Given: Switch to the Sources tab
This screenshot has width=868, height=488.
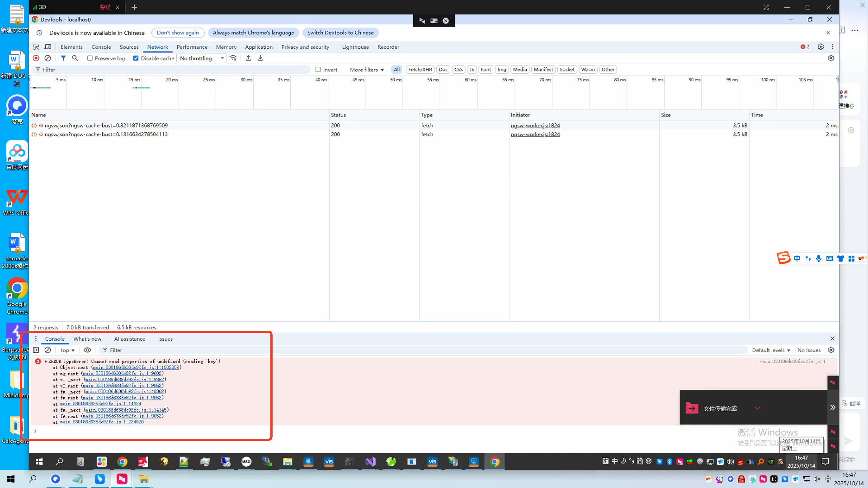Looking at the screenshot, I should pos(129,47).
